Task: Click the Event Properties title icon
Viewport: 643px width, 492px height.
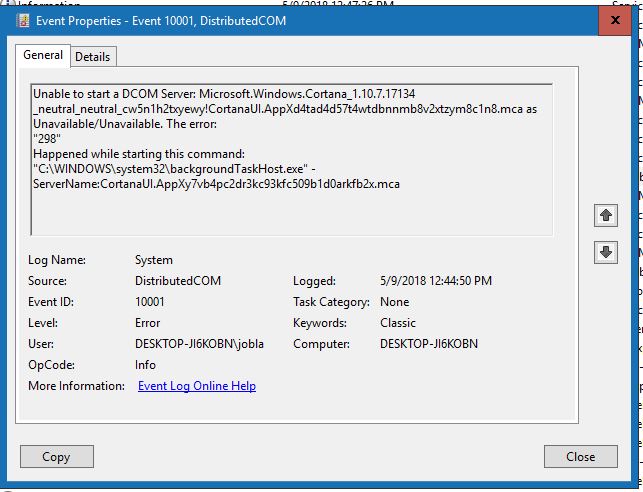Action: click(23, 20)
